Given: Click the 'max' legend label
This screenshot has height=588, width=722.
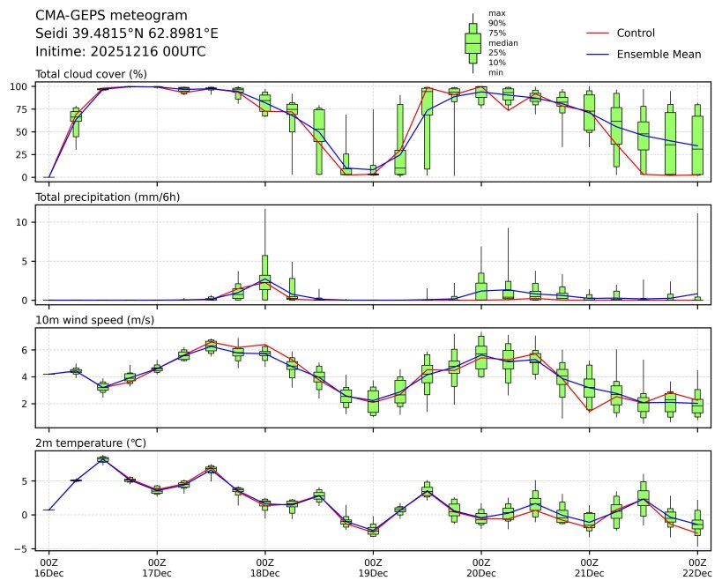Looking at the screenshot, I should pos(497,13).
